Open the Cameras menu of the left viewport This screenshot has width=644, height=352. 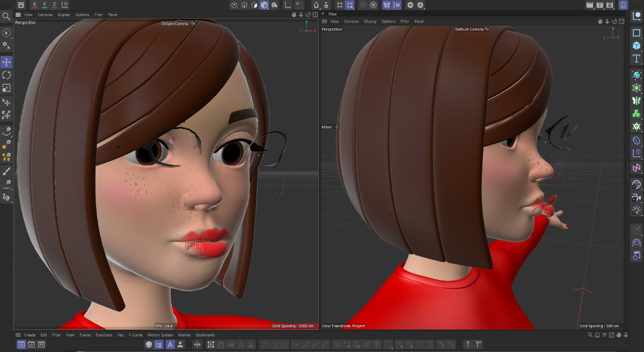click(46, 15)
